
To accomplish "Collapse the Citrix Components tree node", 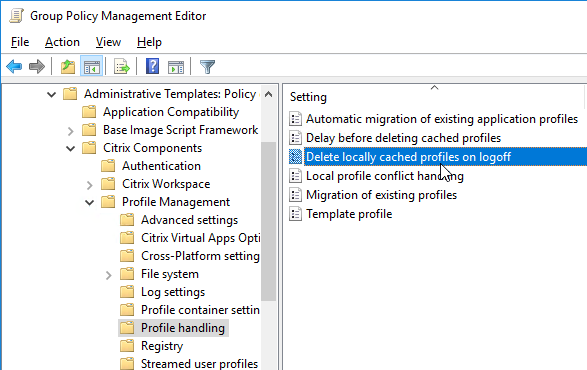I will [70, 149].
